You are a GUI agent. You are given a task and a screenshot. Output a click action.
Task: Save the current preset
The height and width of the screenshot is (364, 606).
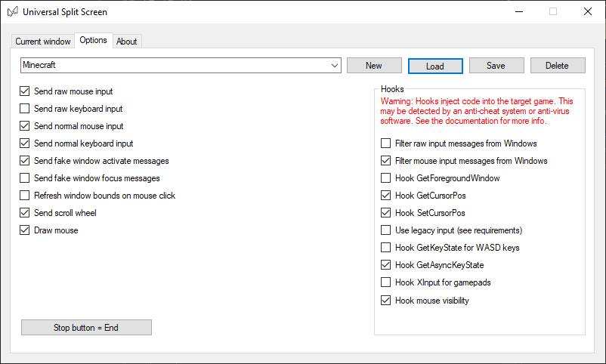pos(496,66)
